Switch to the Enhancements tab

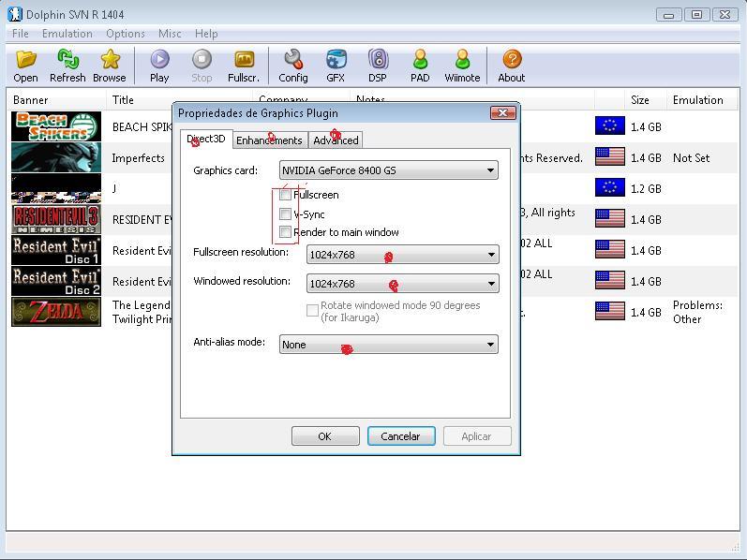point(270,140)
